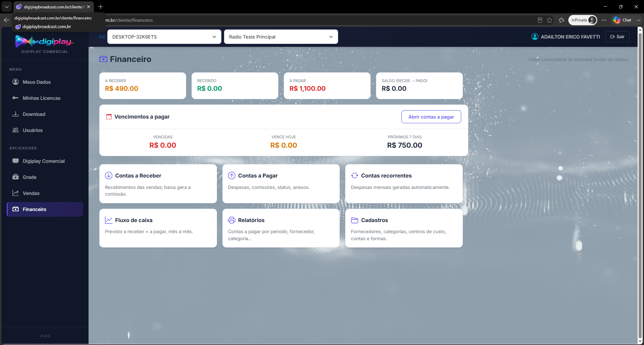Add page to favorites star icon
Viewport: 644px width, 345px height.
[x=549, y=20]
